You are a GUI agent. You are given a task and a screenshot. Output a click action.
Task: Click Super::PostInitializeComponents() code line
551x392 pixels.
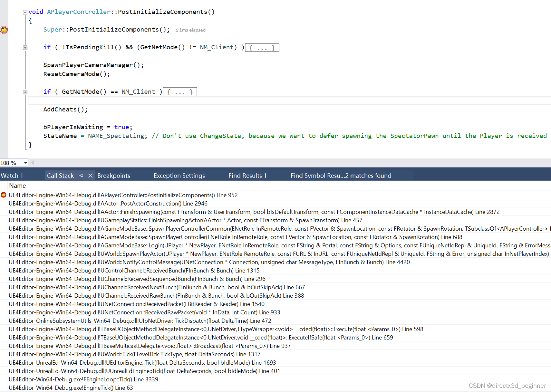[x=106, y=30]
